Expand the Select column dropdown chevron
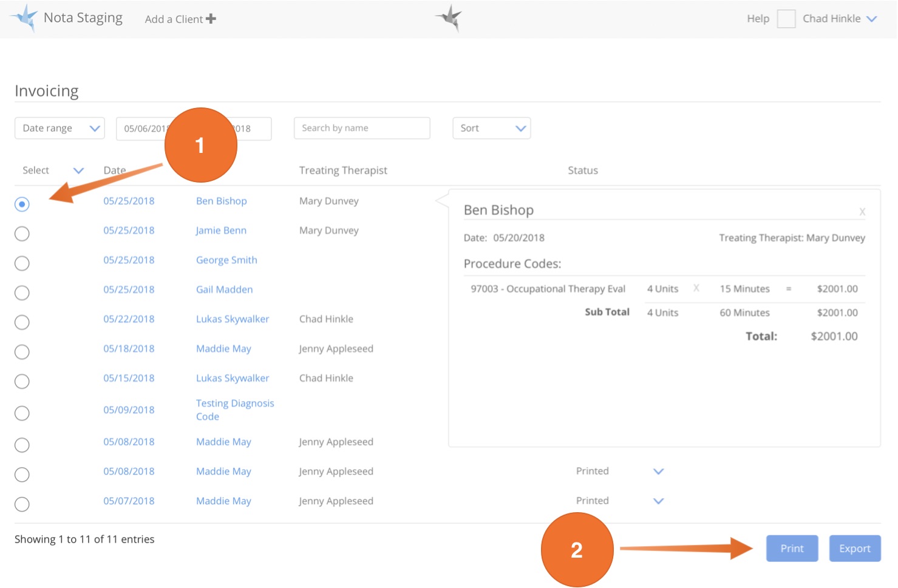 pos(78,171)
